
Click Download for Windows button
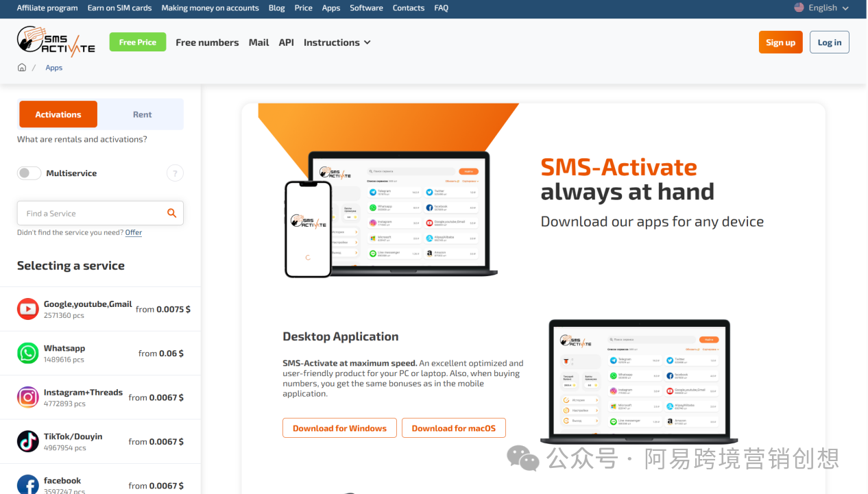tap(339, 428)
